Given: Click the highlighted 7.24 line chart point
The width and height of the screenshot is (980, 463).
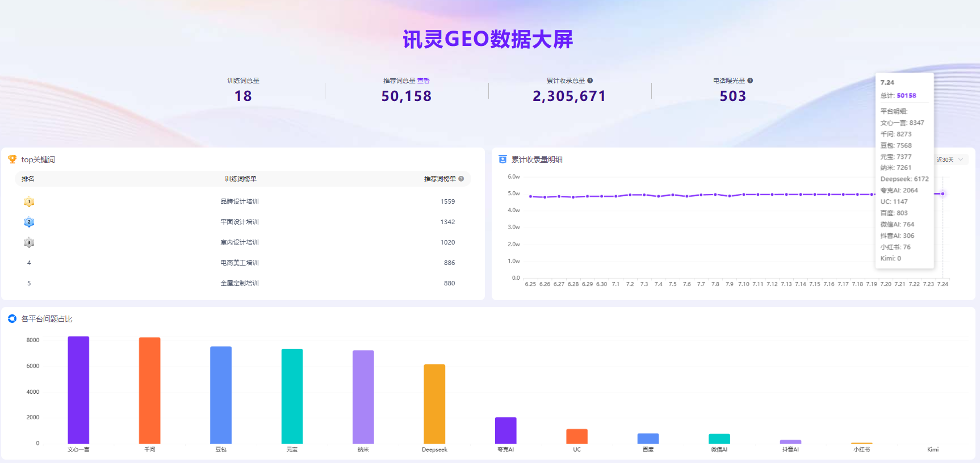Looking at the screenshot, I should [943, 194].
